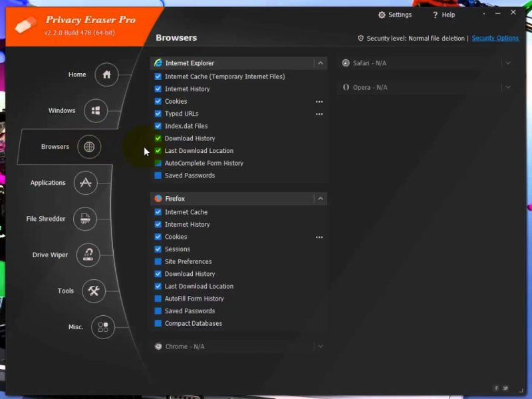Click the Twitter icon at bottom right
The height and width of the screenshot is (399, 532).
pyautogui.click(x=505, y=388)
